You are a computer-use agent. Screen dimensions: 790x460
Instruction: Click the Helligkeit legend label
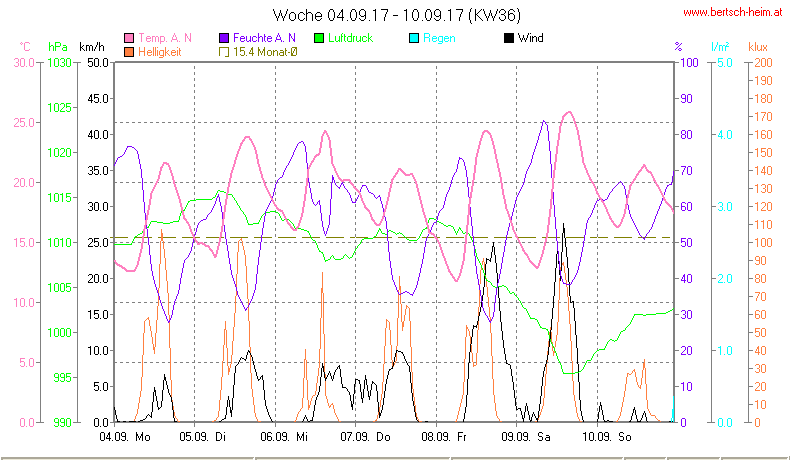[159, 52]
